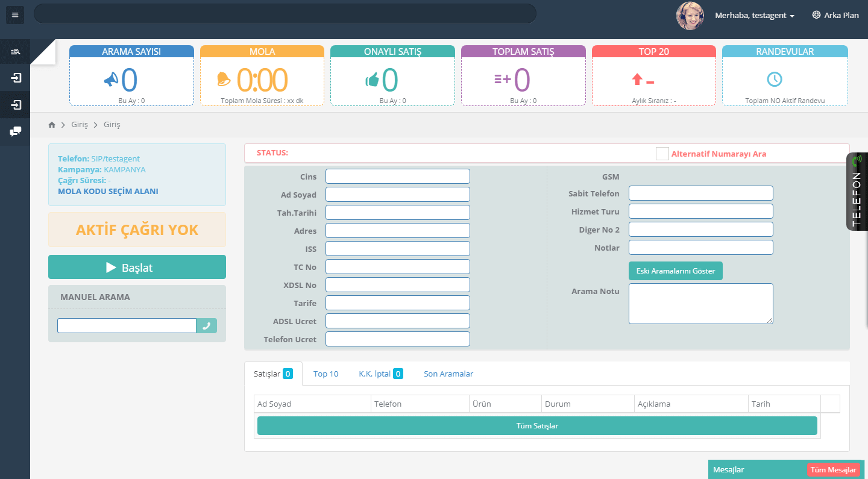This screenshot has height=479, width=868.
Task: Switch to the Son Aramalar tab
Action: click(x=448, y=374)
